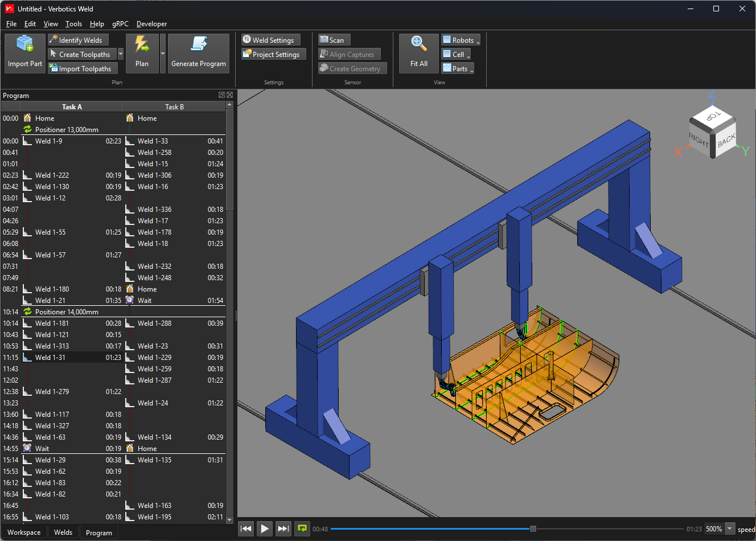Switch to the Welds tab
This screenshot has height=541, width=756.
63,532
